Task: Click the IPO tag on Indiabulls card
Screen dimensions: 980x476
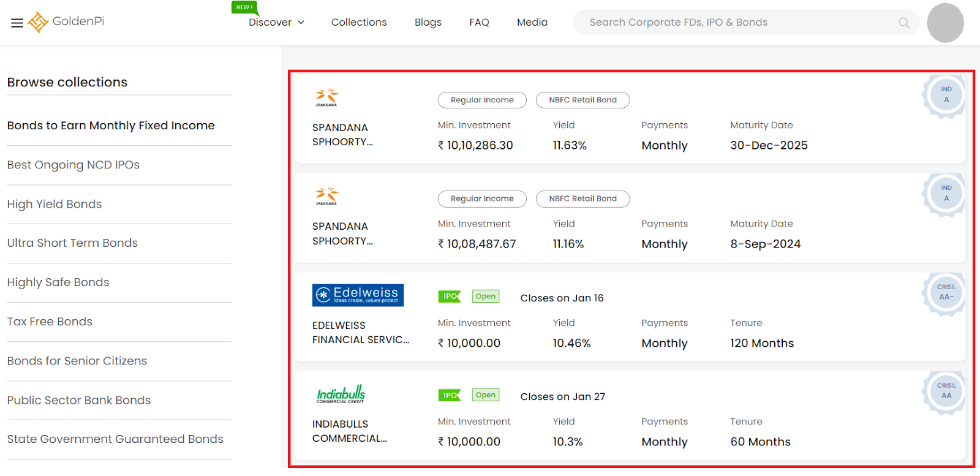Action: [x=450, y=395]
